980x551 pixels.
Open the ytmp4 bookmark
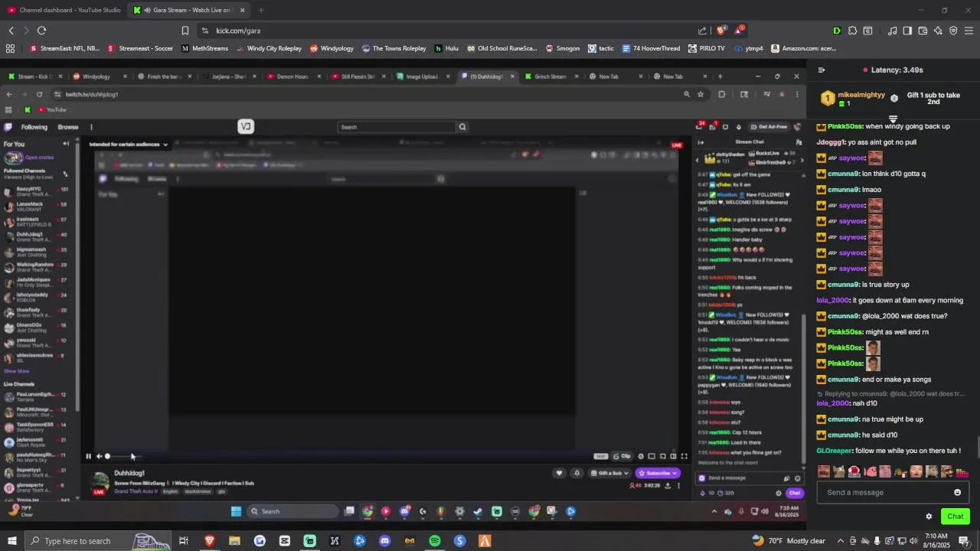click(x=748, y=48)
